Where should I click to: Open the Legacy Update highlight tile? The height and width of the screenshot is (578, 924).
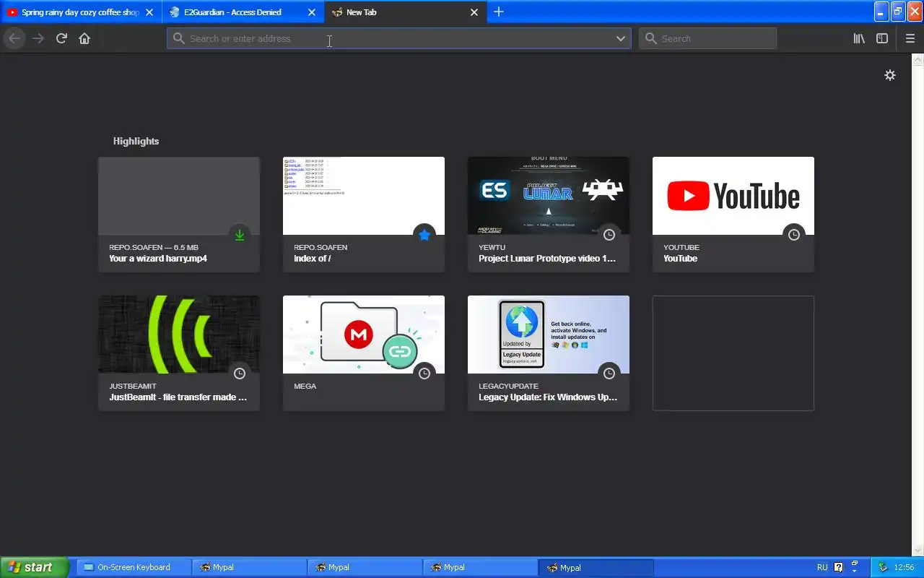click(x=549, y=353)
